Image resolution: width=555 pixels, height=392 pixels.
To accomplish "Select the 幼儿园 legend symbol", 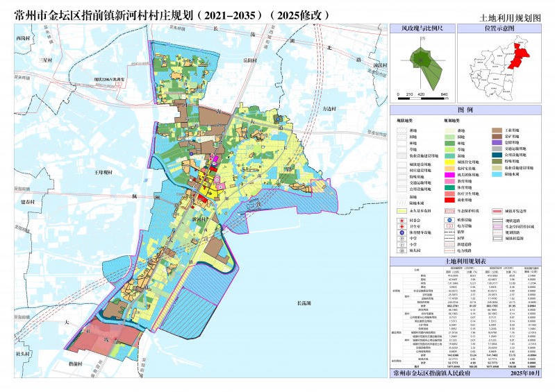I will [401, 250].
